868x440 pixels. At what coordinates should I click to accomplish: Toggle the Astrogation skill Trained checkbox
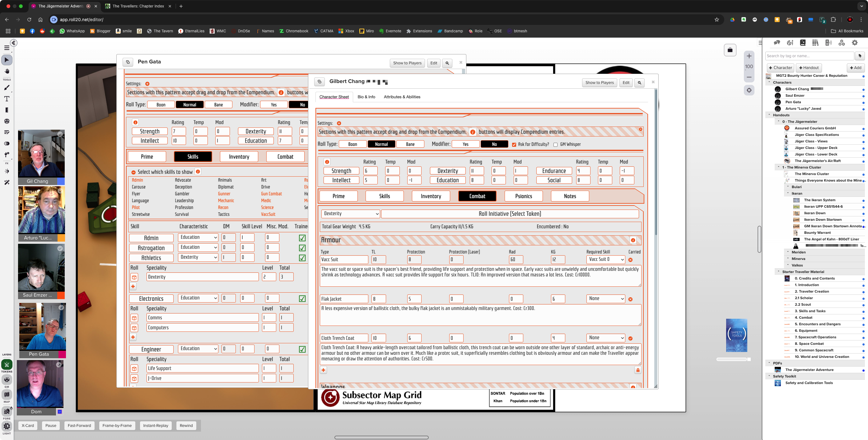click(x=302, y=248)
